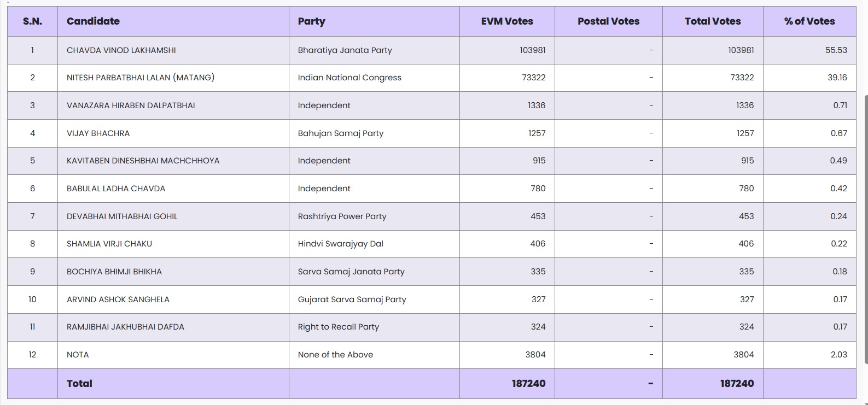Click the Bharatiya Janata Party cell

point(345,50)
